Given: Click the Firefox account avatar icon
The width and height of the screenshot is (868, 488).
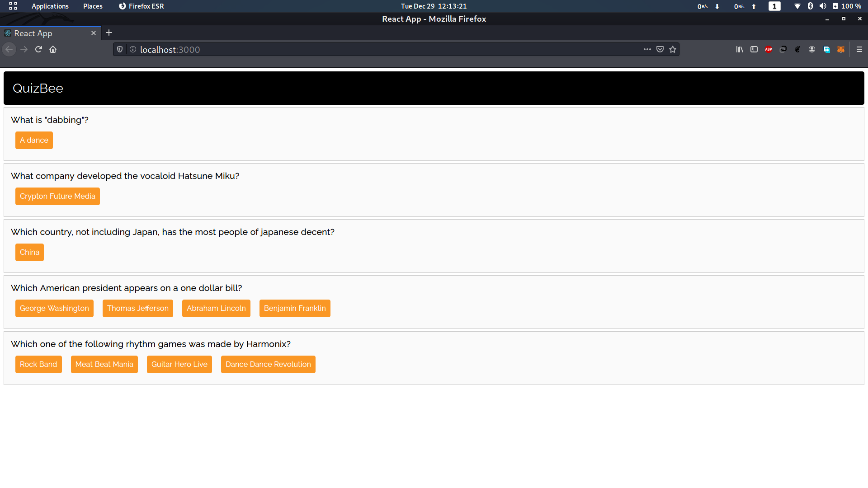Looking at the screenshot, I should click(x=812, y=50).
